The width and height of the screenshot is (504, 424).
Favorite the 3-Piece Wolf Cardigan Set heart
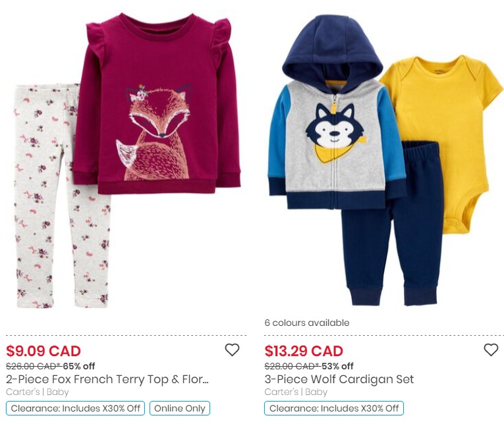click(491, 350)
